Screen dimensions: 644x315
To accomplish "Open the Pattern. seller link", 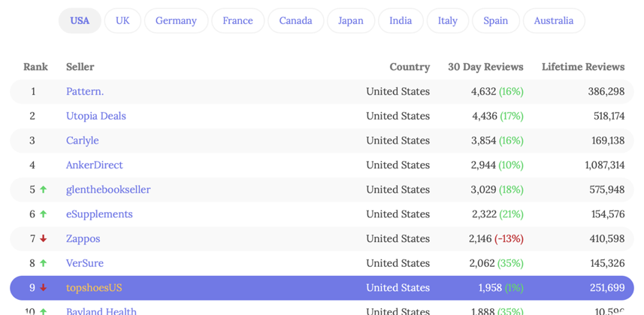I will pyautogui.click(x=85, y=92).
